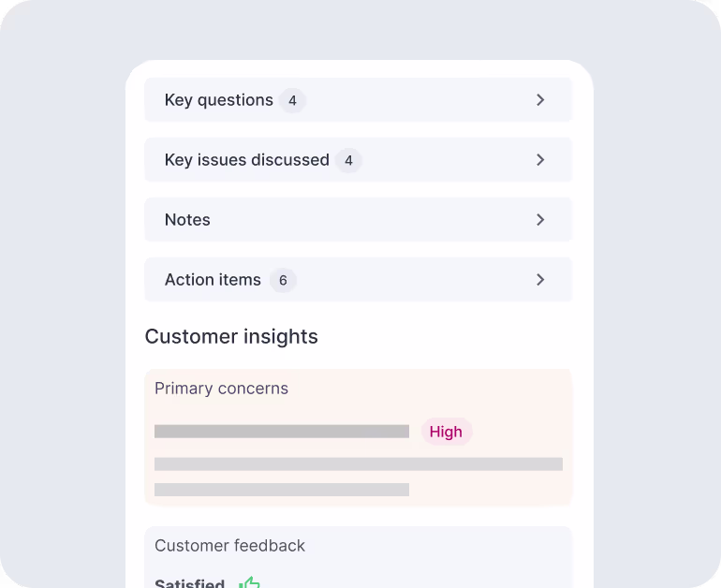Click the green thumbs-up icon
The width and height of the screenshot is (721, 588).
coord(249,583)
